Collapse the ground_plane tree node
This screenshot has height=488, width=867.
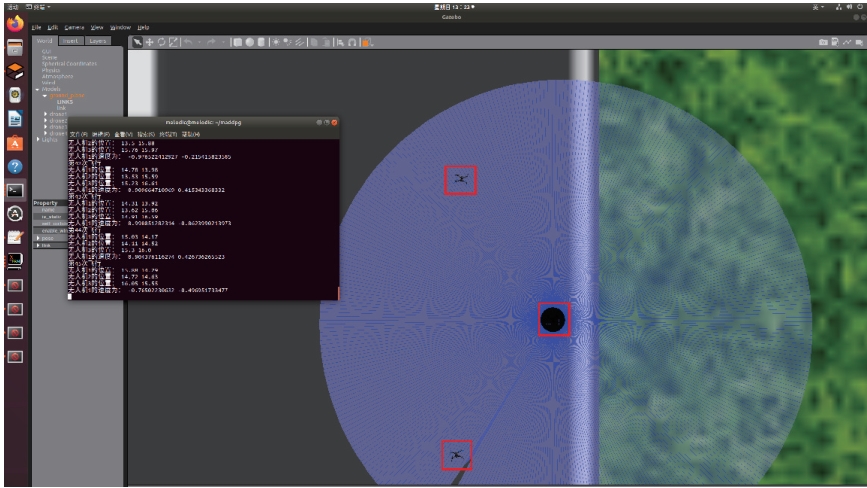click(x=45, y=96)
